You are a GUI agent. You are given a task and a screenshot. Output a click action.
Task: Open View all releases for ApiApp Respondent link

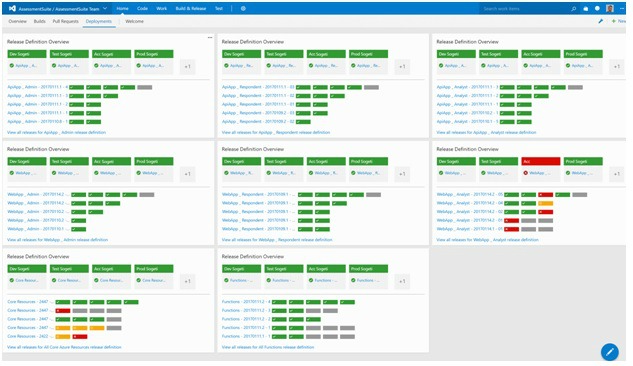(x=276, y=132)
